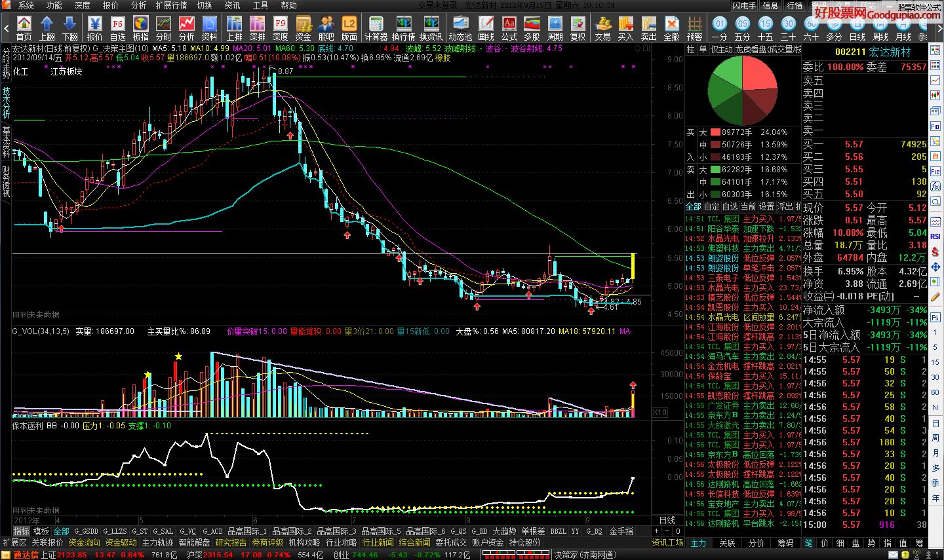Click the 卖出 sell icon
944x560 pixels.
pos(649,28)
